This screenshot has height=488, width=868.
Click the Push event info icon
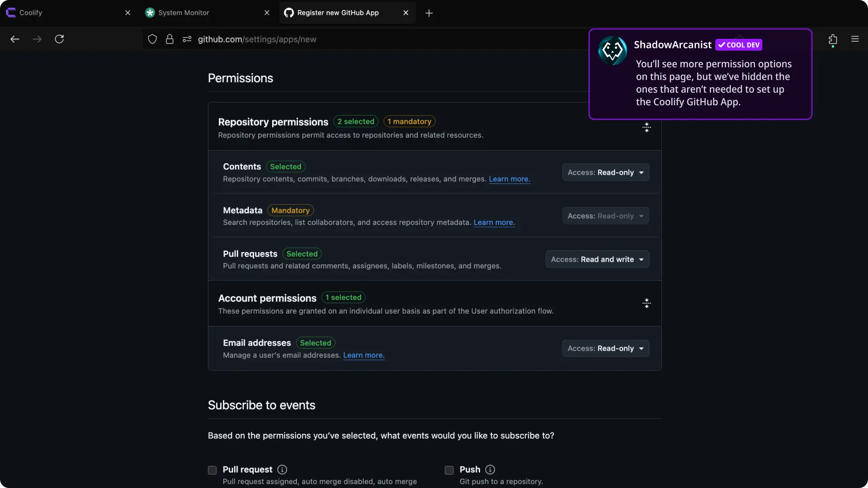pos(490,469)
